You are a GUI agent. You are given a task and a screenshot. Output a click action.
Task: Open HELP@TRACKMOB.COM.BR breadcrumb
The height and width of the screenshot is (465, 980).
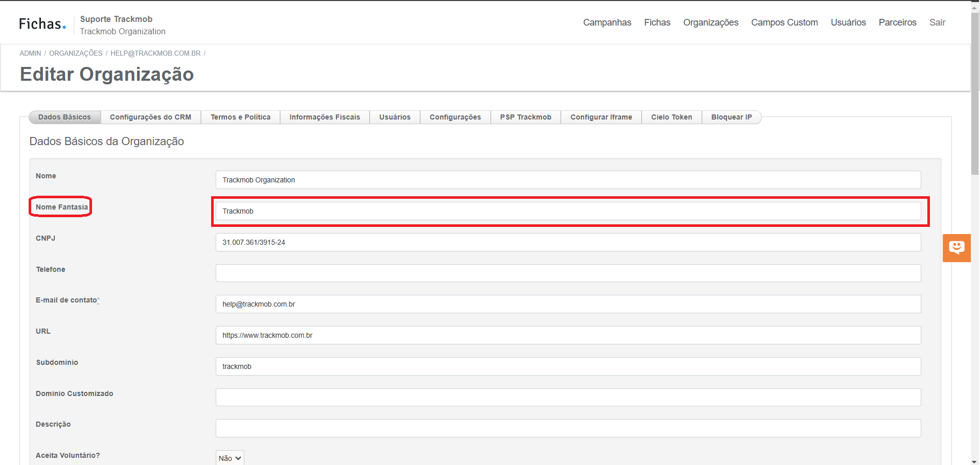tap(155, 53)
